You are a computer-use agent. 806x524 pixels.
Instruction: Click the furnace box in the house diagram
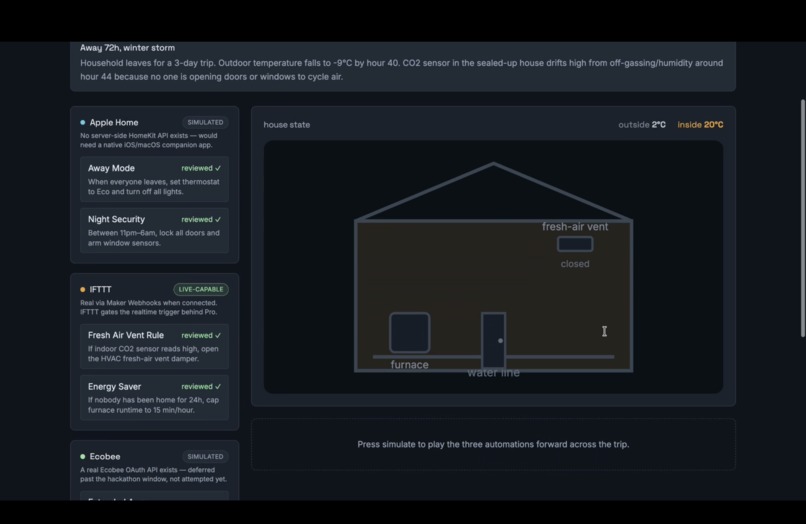(410, 333)
